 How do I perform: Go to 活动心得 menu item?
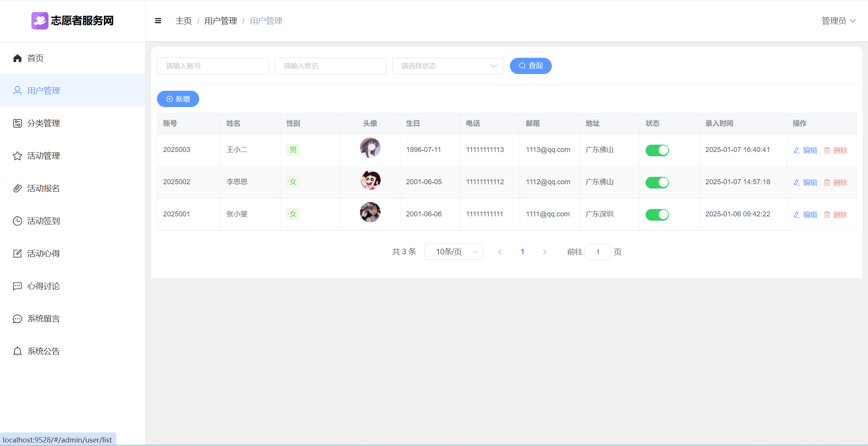click(x=43, y=254)
